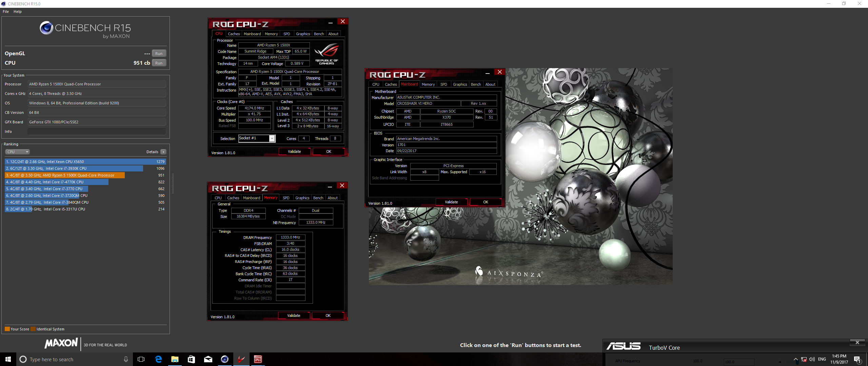Select SPD tab in Mainboard CPU-Z window
Screen dimensions: 868x366
[x=443, y=84]
